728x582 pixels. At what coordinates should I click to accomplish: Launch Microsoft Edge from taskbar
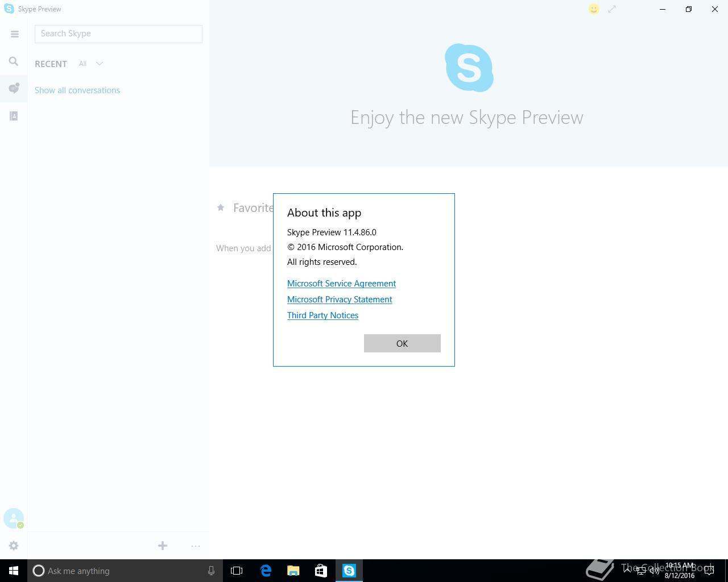coord(265,571)
